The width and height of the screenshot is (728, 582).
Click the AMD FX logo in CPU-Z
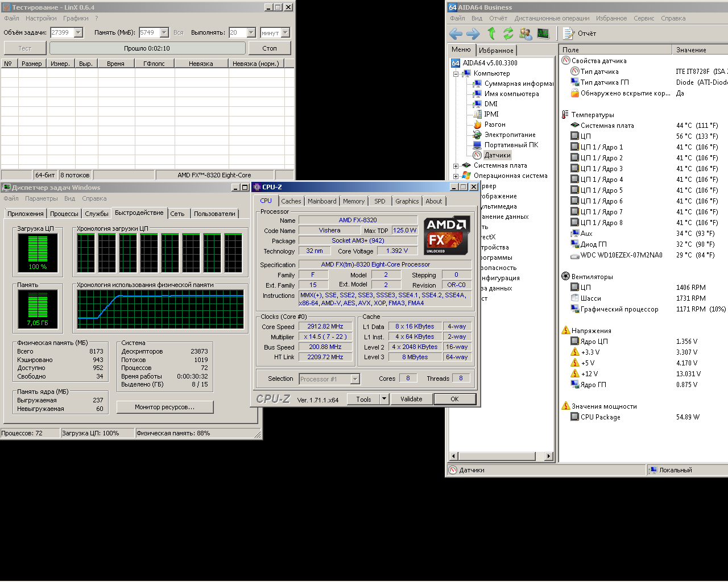[x=447, y=235]
